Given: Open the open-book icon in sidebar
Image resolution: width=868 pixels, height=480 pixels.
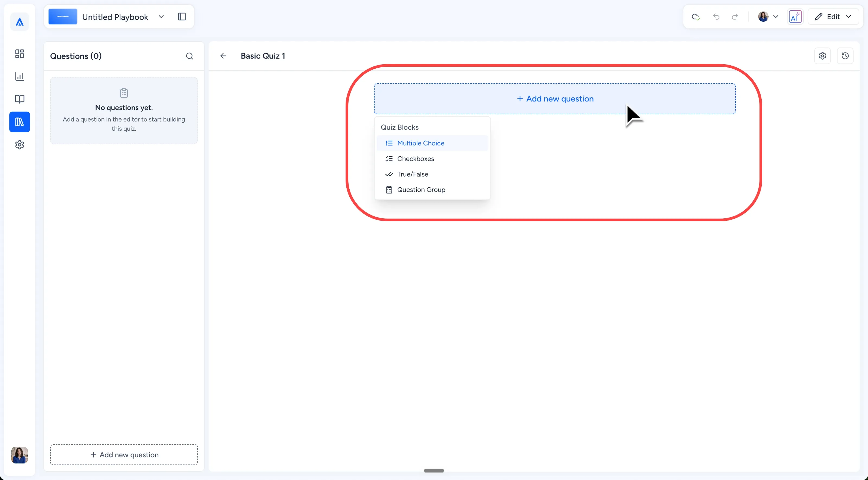Looking at the screenshot, I should coord(20,99).
